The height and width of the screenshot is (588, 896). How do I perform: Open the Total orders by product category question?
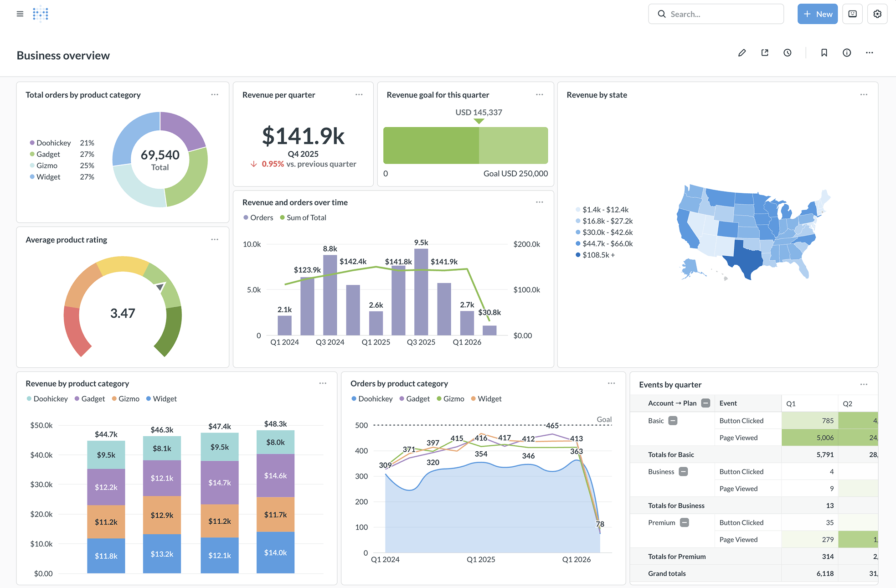pyautogui.click(x=83, y=95)
